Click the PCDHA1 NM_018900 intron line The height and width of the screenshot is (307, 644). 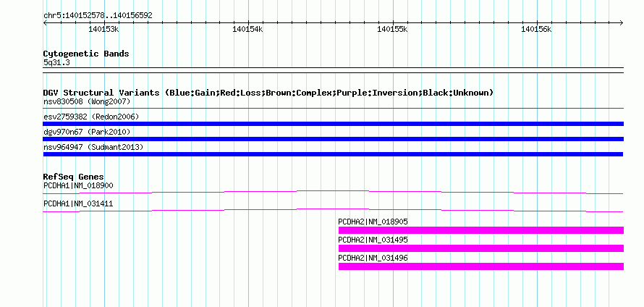tap(333, 193)
